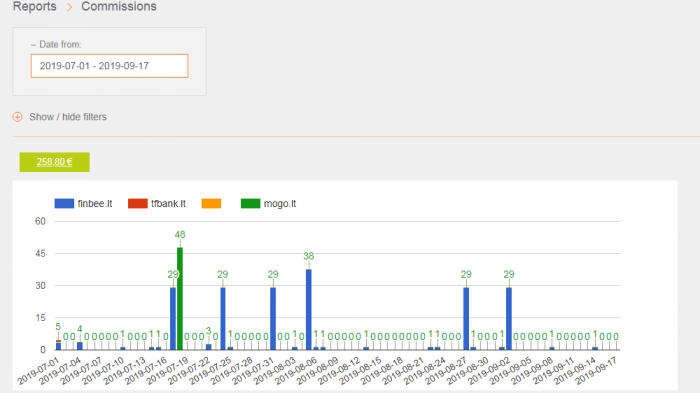Click the 30 y-axis label
700x393 pixels.
point(40,285)
